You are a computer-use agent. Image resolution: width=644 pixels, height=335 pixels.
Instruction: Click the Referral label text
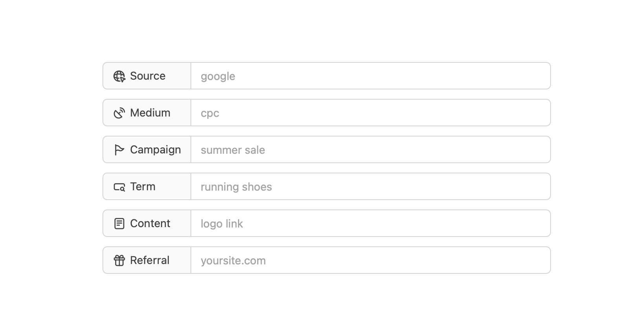tap(150, 260)
